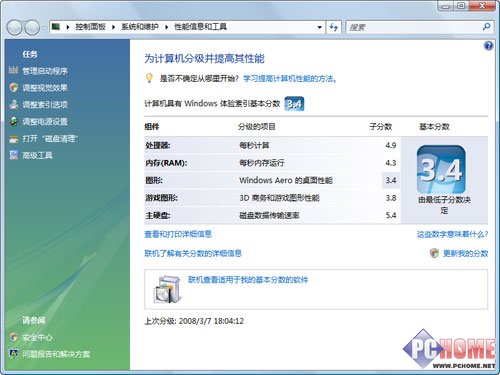Open help via blue question mark icon
This screenshot has height=375, width=500.
(x=488, y=46)
